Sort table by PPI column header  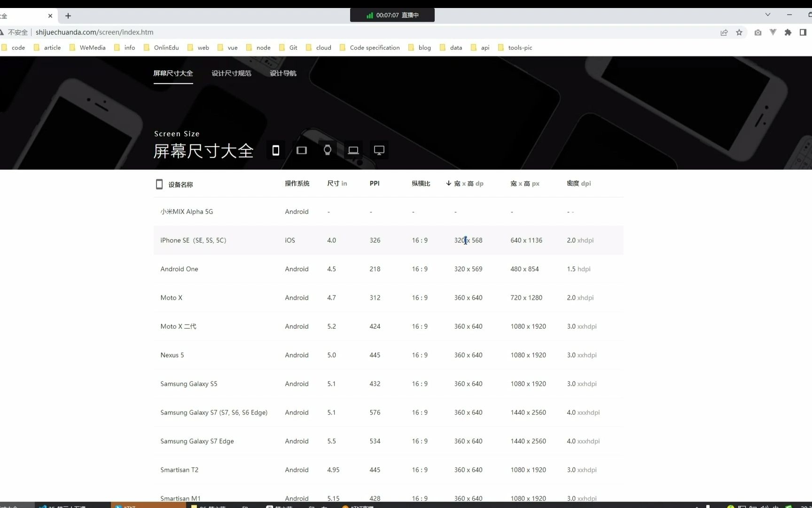(x=375, y=183)
